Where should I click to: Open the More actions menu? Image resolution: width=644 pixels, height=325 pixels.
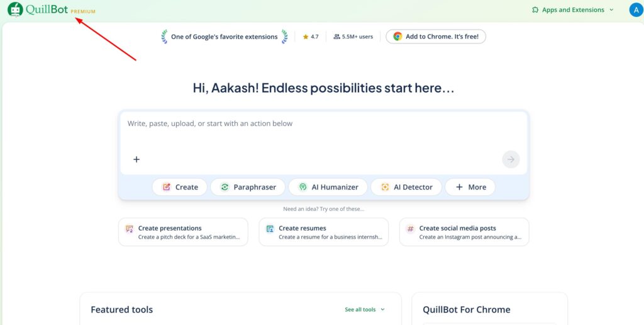pyautogui.click(x=470, y=187)
